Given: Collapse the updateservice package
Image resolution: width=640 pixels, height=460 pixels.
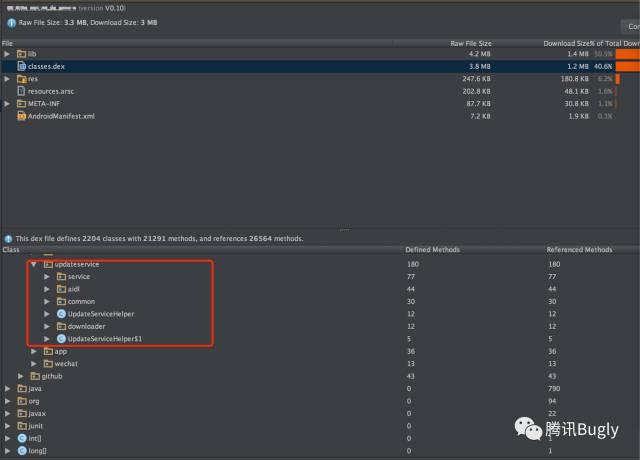Looking at the screenshot, I should [x=34, y=264].
